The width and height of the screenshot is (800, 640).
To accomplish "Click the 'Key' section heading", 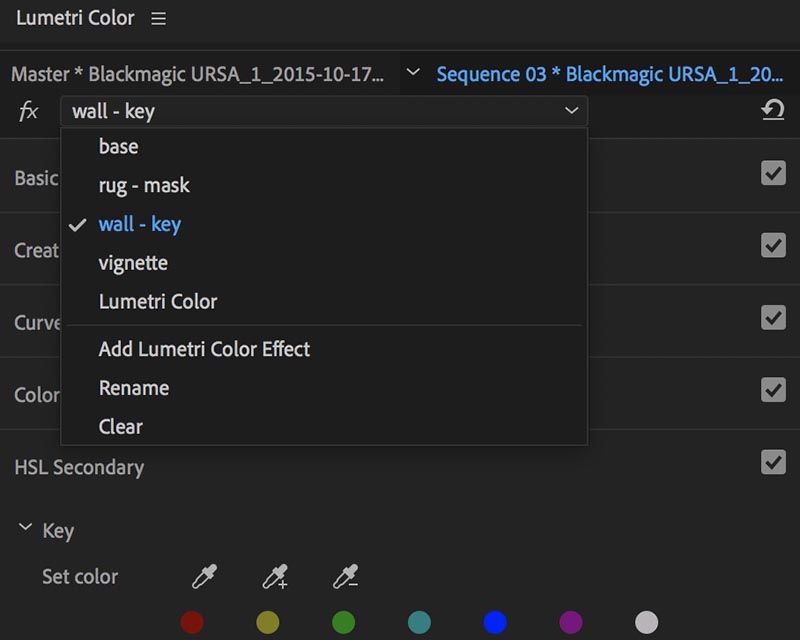I will tap(58, 531).
